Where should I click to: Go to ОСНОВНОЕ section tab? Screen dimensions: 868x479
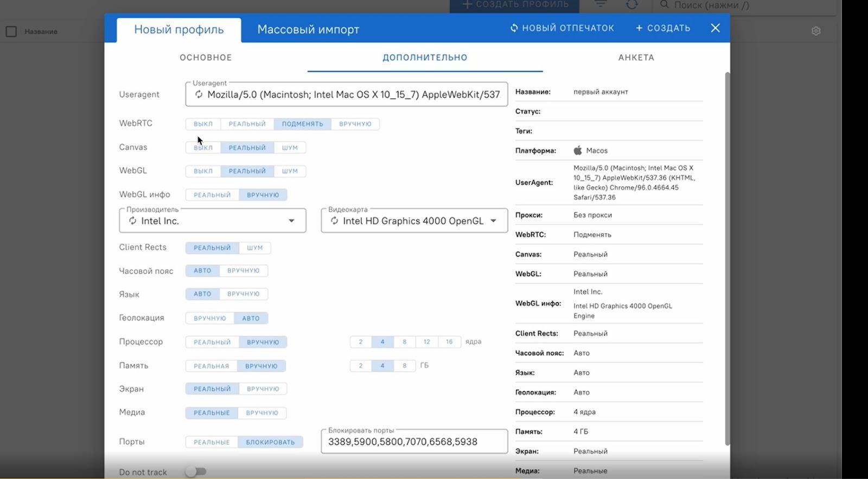pyautogui.click(x=206, y=58)
